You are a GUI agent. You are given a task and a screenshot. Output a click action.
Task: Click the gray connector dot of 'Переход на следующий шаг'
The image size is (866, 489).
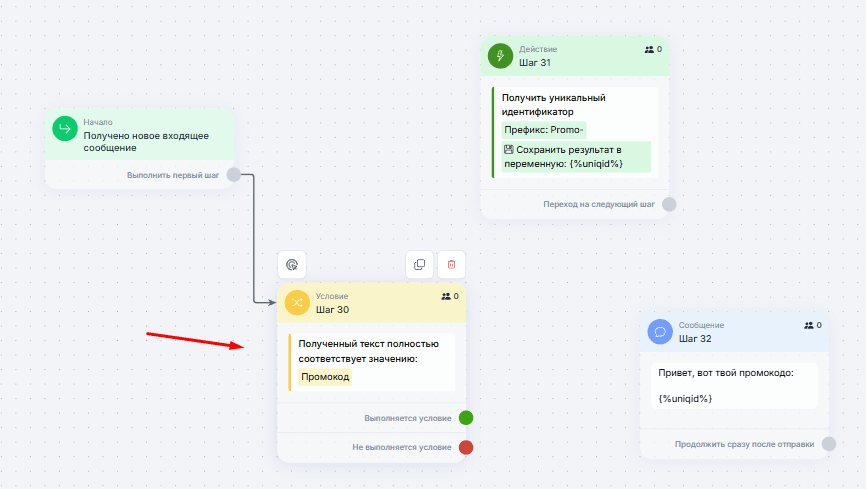click(669, 204)
